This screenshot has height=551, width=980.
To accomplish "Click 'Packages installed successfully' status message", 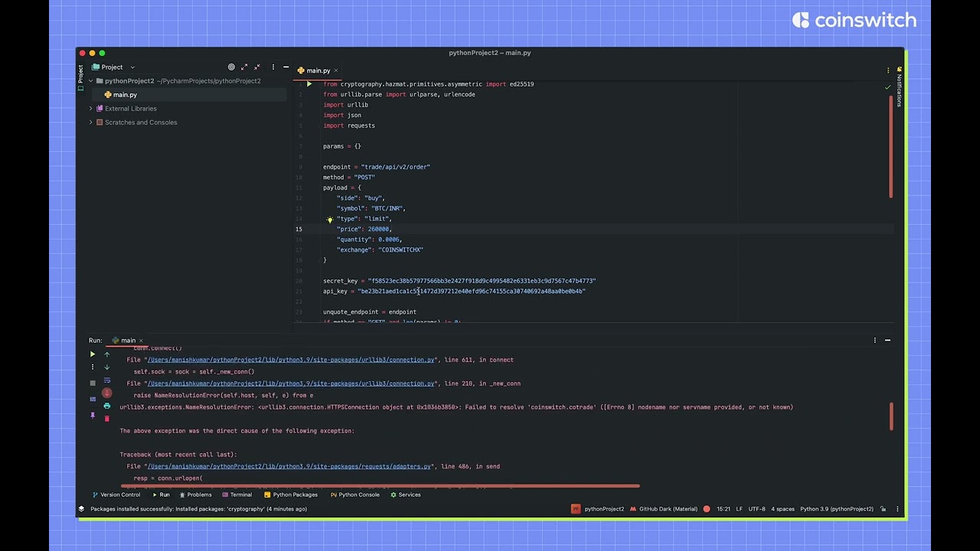I will tap(198, 509).
